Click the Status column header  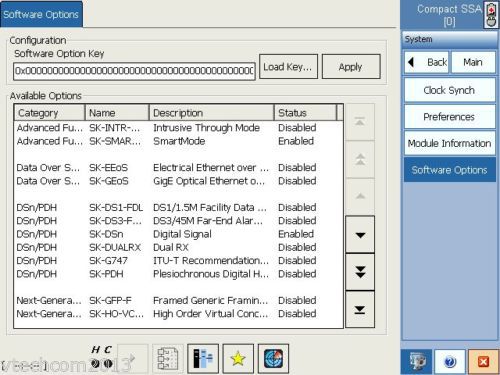tap(306, 113)
